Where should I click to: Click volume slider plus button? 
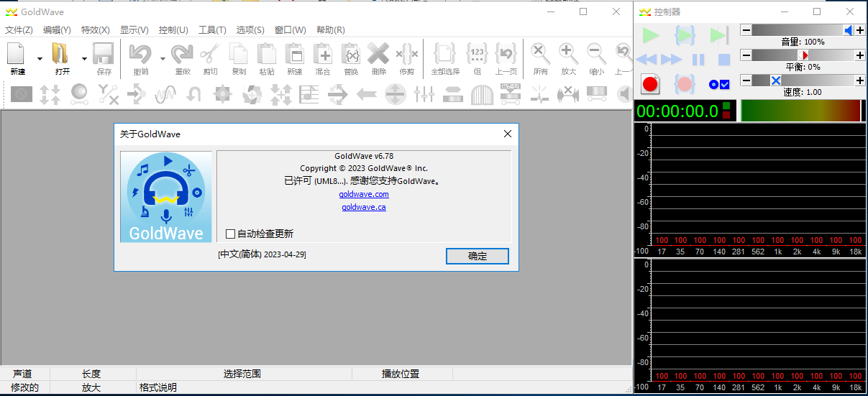coord(860,30)
